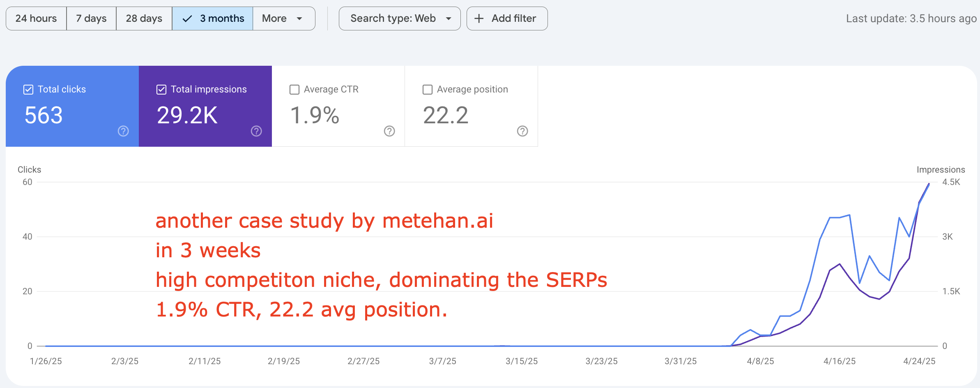This screenshot has width=980, height=388.
Task: Enable the Average CTR checkbox
Action: click(x=294, y=90)
